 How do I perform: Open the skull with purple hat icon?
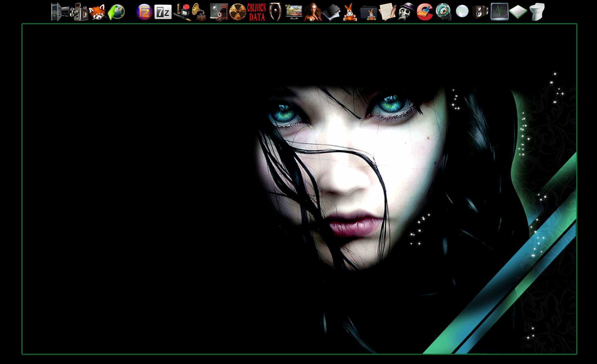tap(406, 12)
